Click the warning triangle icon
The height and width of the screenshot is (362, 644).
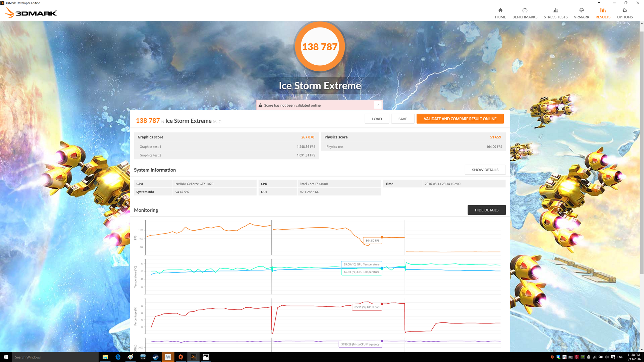point(260,105)
